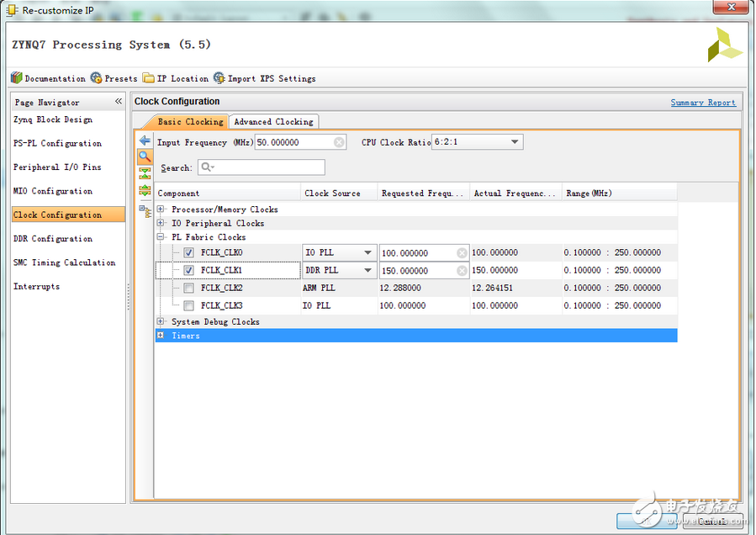The height and width of the screenshot is (535, 756).
Task: Collapse the Page Navigator panel chevron
Action: pyautogui.click(x=119, y=102)
